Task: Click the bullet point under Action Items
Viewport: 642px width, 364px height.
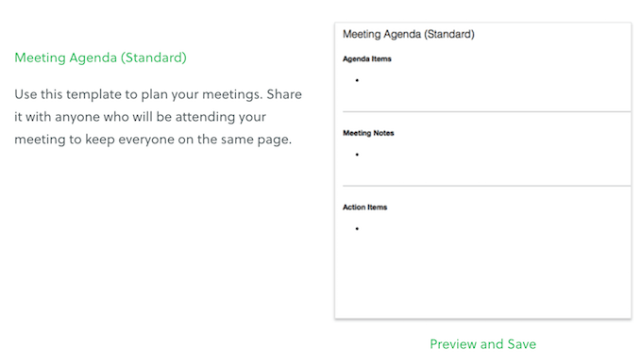Action: (357, 228)
